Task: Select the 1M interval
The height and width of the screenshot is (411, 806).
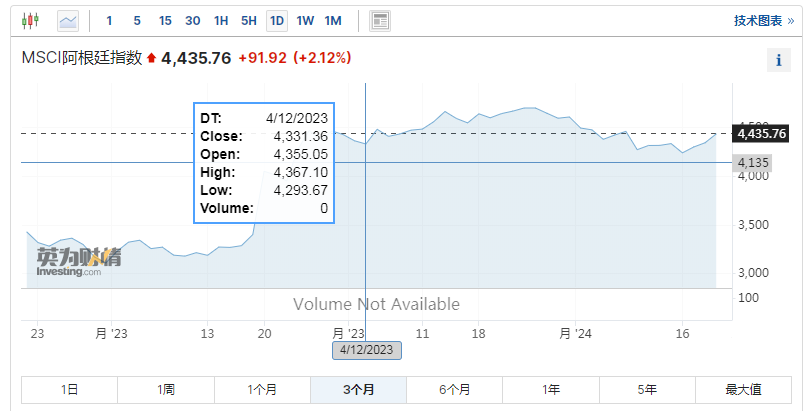Action: point(333,21)
